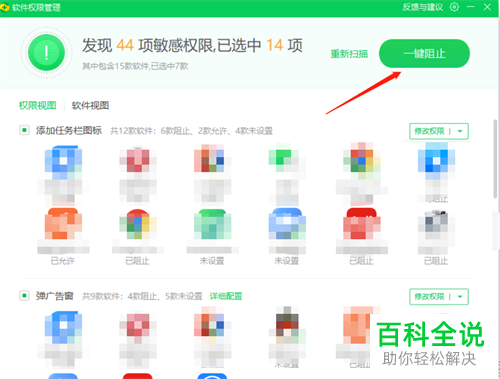Select the orange app marked 已允许

(x=63, y=224)
